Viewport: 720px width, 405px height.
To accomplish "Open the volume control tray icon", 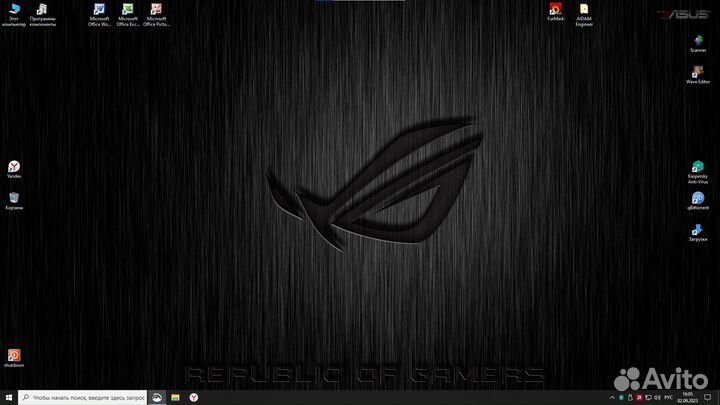I will (x=657, y=398).
